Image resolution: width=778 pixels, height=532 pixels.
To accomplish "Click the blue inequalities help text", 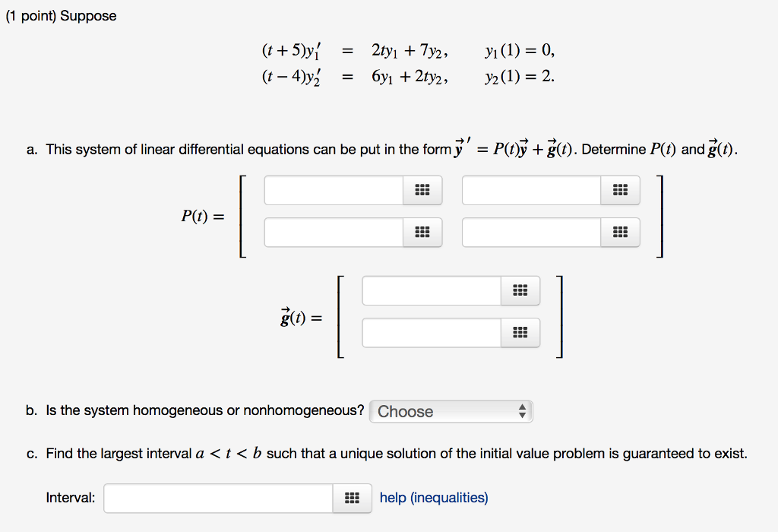I will click(433, 498).
